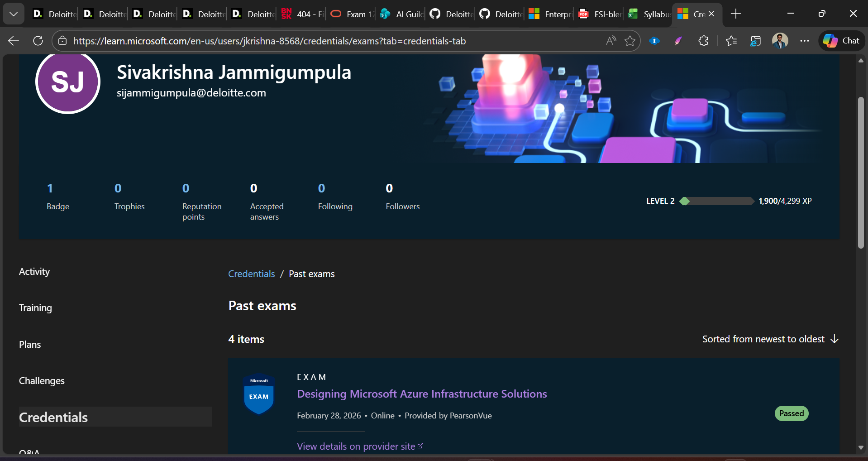Add this page to favorites star
868x461 pixels.
click(x=630, y=41)
